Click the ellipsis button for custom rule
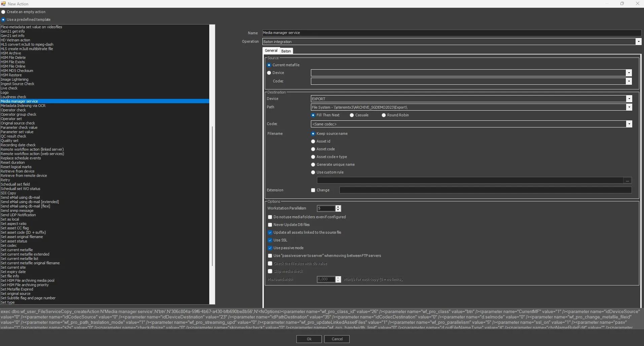This screenshot has width=644, height=346. [x=627, y=181]
